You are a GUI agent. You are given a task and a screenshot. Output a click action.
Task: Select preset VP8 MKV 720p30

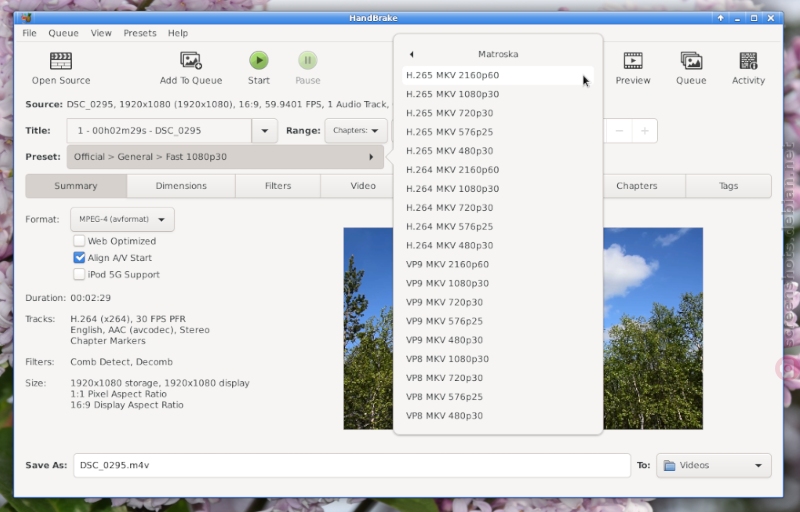coord(497,377)
